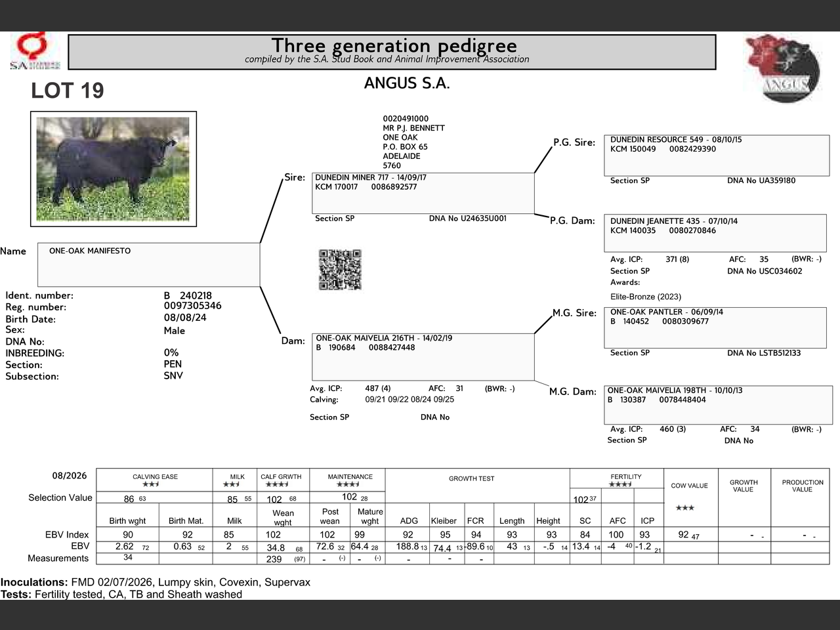This screenshot has width=840, height=630.
Task: Click DNA No UA359180
Action: [761, 180]
